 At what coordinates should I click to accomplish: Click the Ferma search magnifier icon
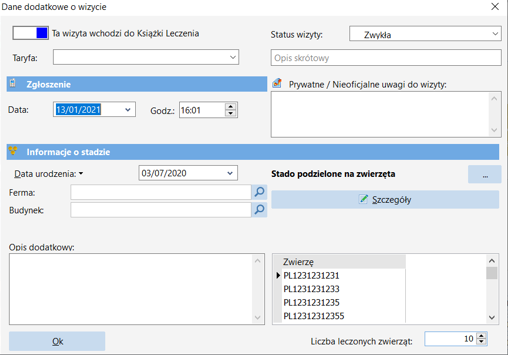pos(259,192)
